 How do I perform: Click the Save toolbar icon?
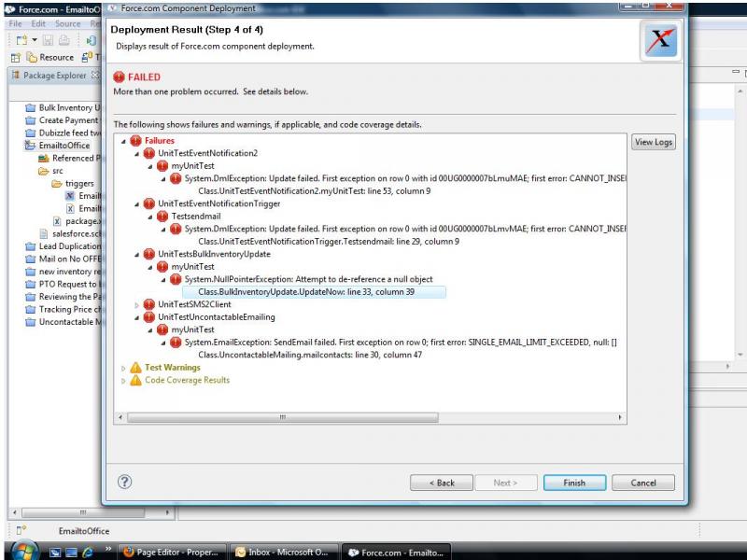[49, 40]
